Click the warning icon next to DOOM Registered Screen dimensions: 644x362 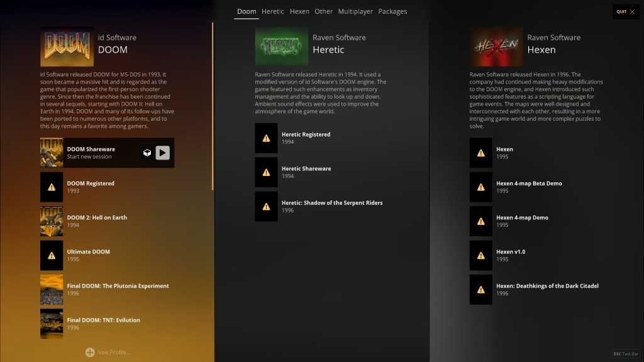52,187
